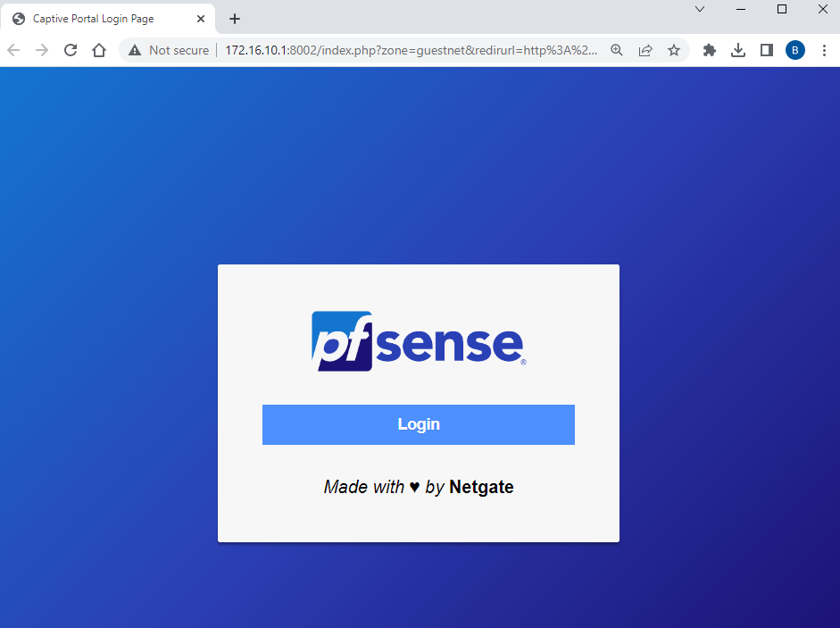Go back to previous page
This screenshot has height=628, width=840.
[14, 50]
